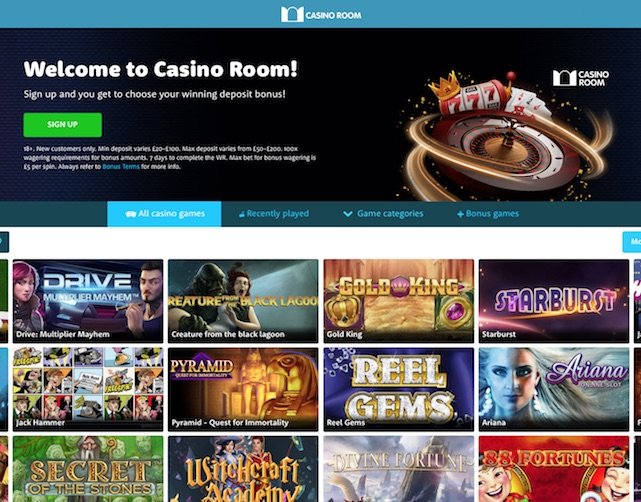The height and width of the screenshot is (502, 641).
Task: Select the Ariana game thumbnail
Action: point(554,389)
